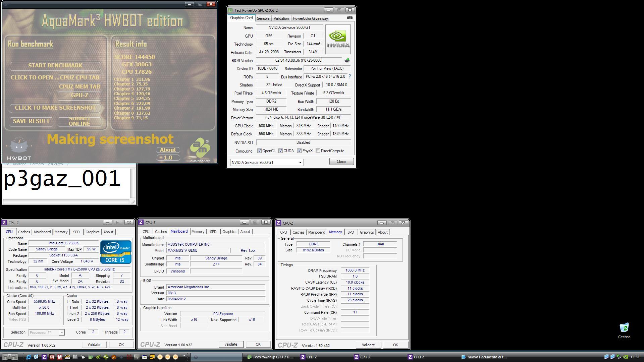The image size is (644, 362).
Task: Open the PowerColor Giveaway tab
Action: [310, 18]
